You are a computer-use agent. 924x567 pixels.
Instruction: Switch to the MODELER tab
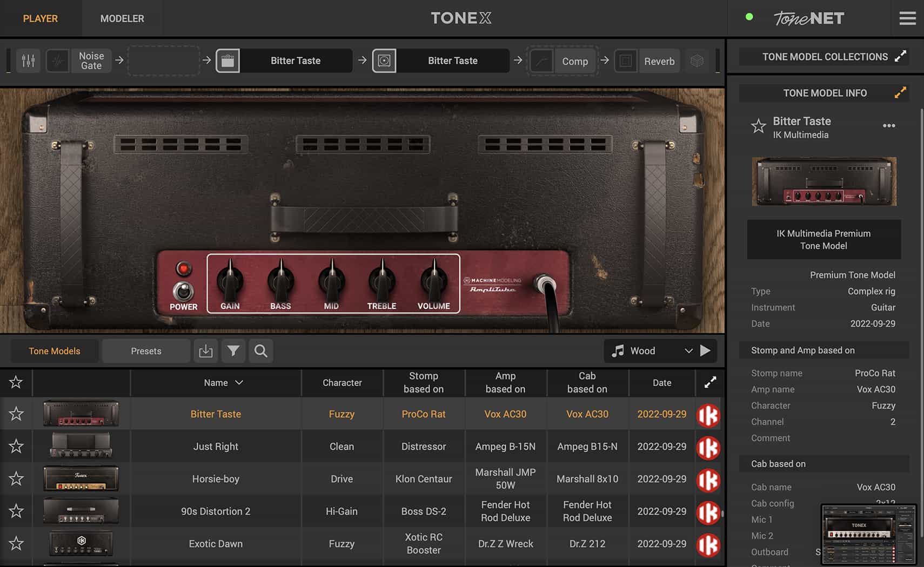pos(122,18)
